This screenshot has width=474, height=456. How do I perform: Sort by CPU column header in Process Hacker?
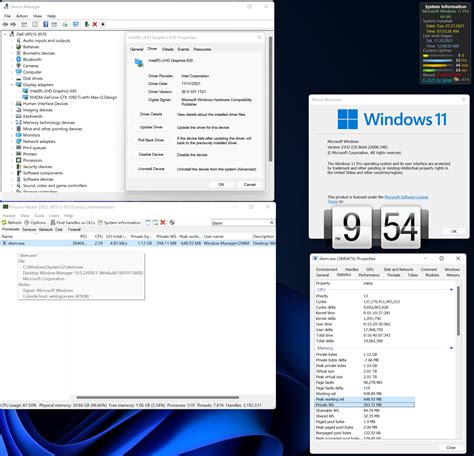tap(98, 236)
